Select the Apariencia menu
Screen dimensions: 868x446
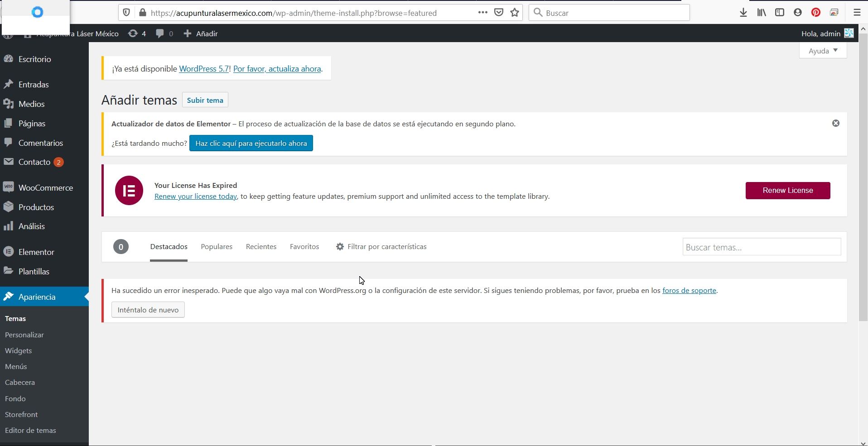tap(44, 297)
